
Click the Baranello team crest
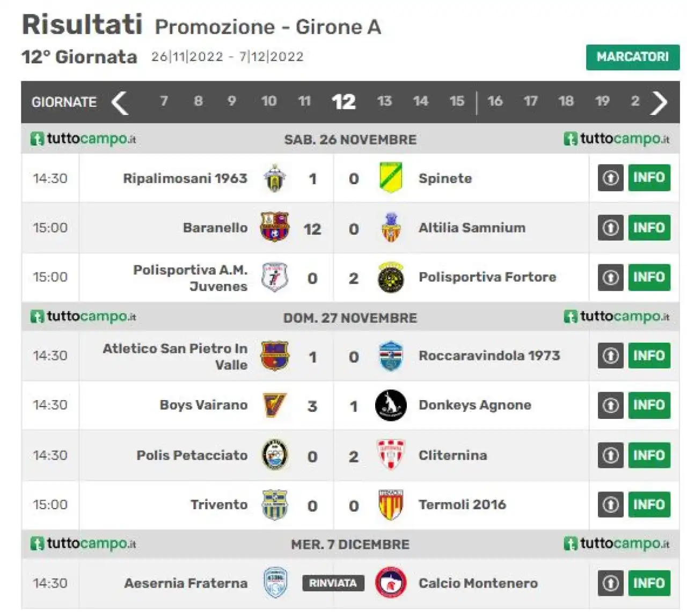274,227
